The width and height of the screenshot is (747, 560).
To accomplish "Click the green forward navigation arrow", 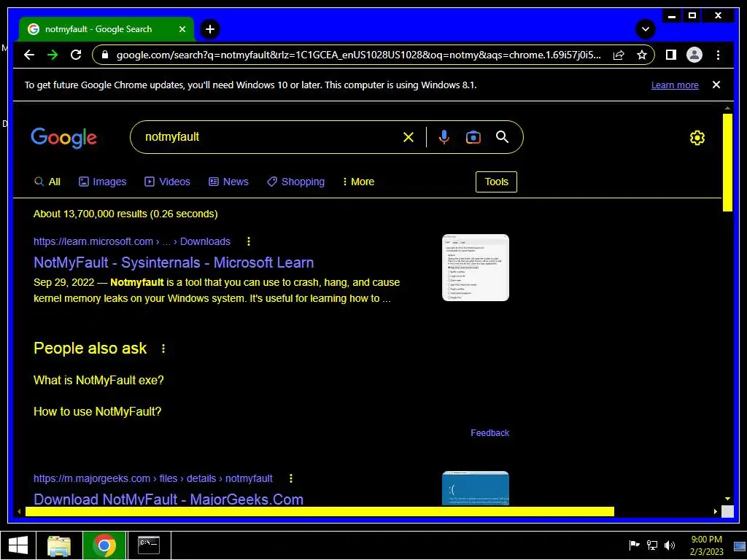I will tap(53, 55).
